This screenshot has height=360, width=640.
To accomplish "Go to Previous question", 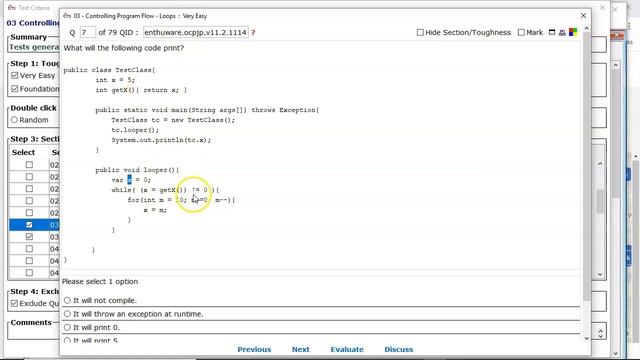I will click(x=254, y=349).
